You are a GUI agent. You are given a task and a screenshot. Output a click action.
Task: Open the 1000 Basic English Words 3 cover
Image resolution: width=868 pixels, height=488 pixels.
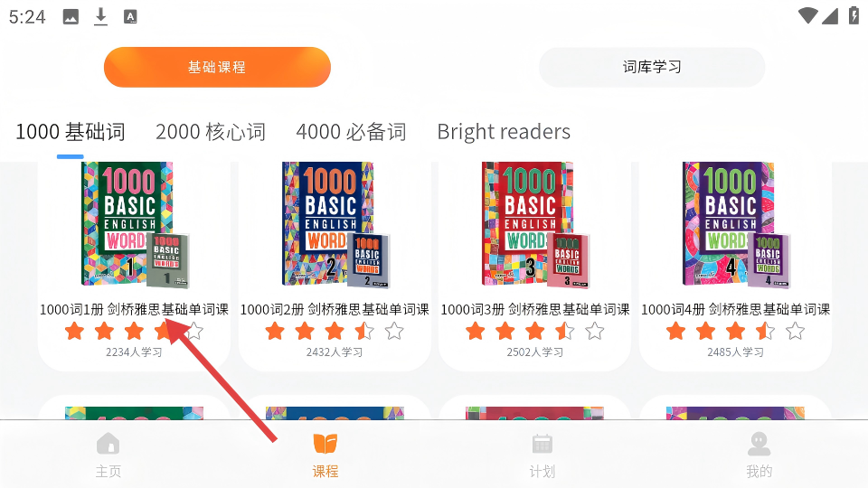tap(535, 225)
